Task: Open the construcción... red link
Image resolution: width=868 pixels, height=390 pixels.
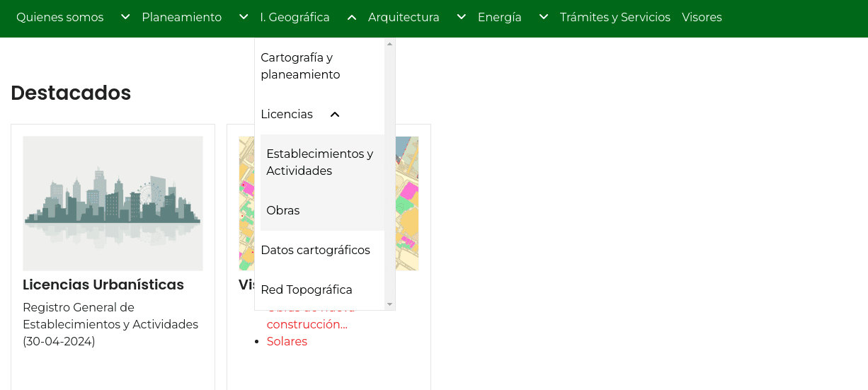Action: point(307,324)
